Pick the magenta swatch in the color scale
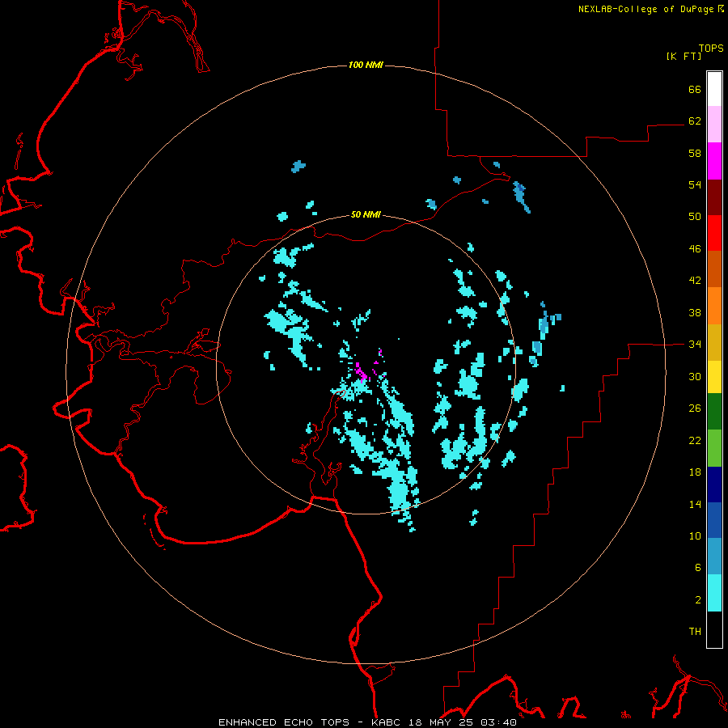The height and width of the screenshot is (728, 728). click(714, 161)
